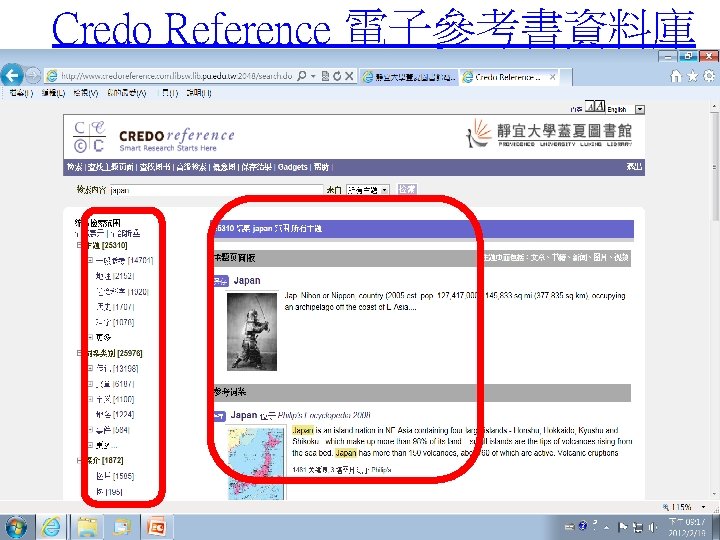Collapse the tree node with count [25976]
This screenshot has height=540, width=720.
point(79,353)
